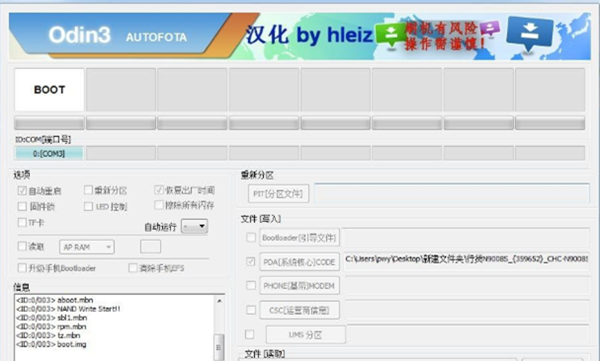Click the scroll-up arrow in the message log

[x=219, y=301]
